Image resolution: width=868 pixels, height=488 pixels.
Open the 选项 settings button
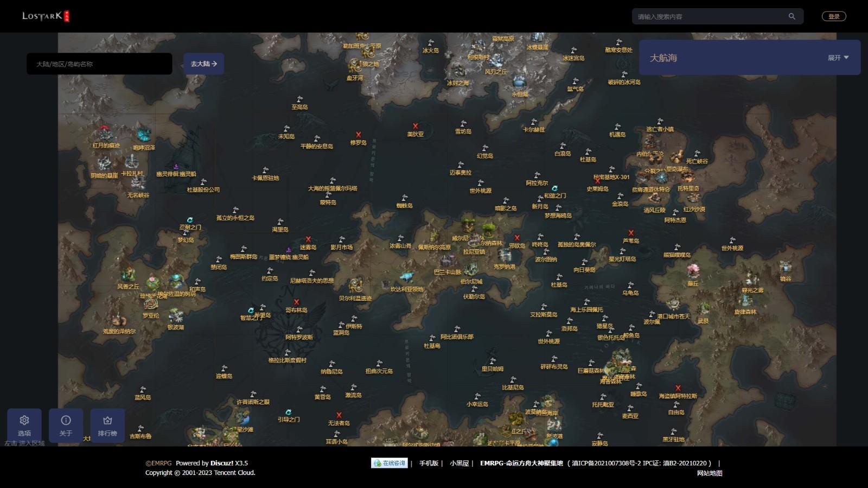tap(24, 426)
